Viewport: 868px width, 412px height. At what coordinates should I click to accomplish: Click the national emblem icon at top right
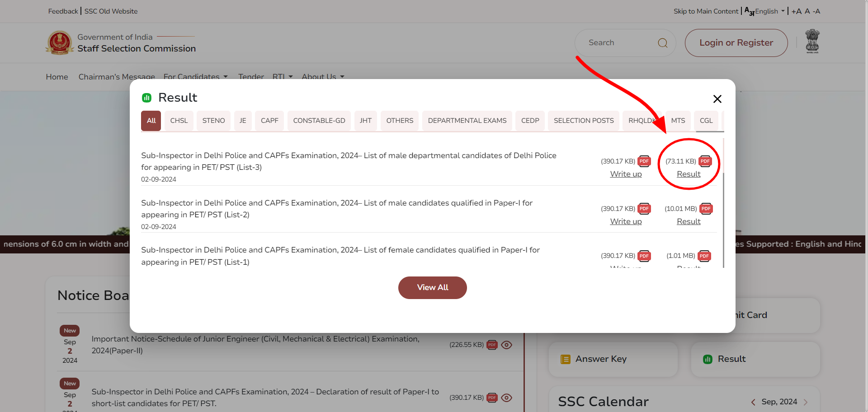point(812,41)
